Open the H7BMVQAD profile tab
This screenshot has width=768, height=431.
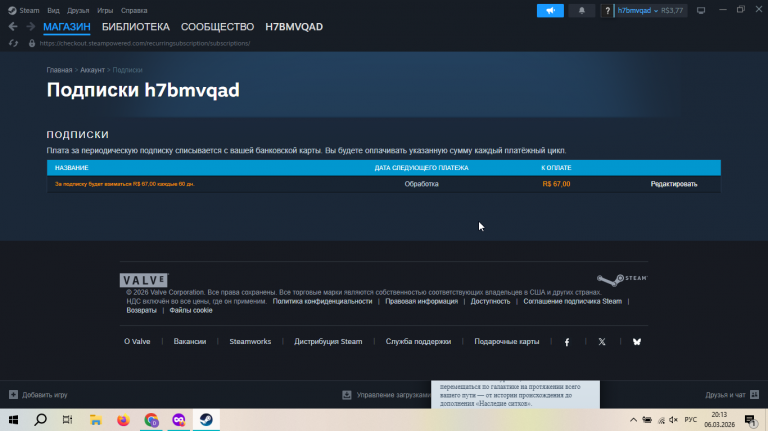tap(294, 27)
